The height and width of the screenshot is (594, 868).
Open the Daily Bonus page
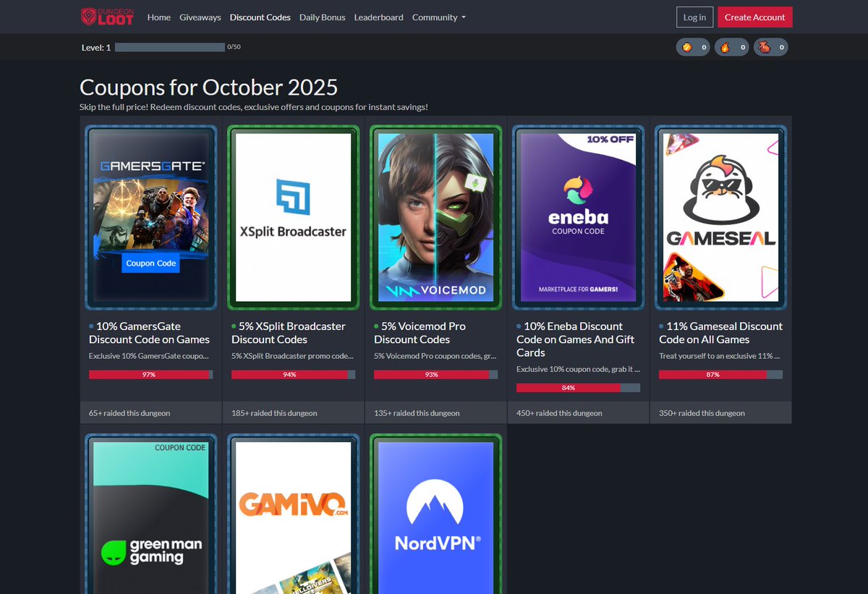coord(323,17)
